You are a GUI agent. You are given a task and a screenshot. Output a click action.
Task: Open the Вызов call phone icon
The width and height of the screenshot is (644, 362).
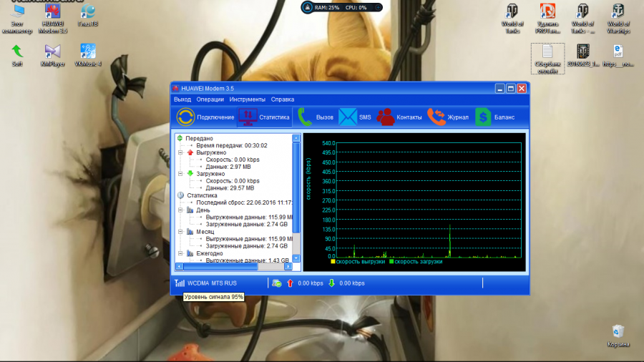(304, 117)
